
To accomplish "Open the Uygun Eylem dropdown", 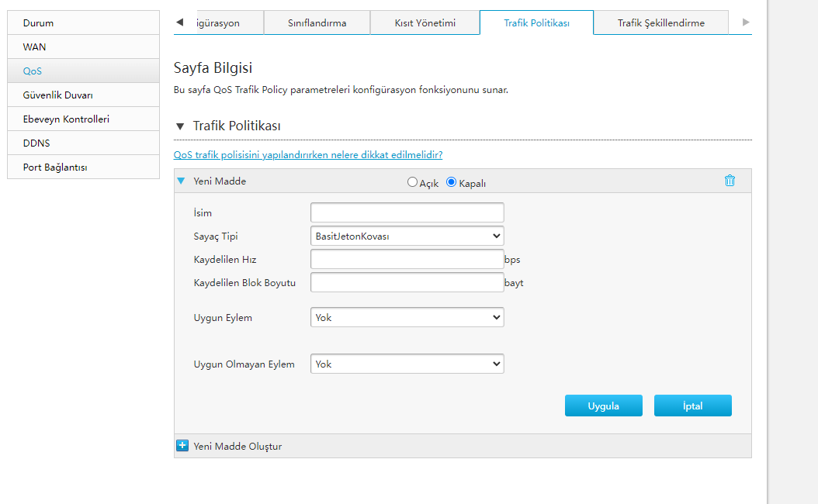I will pyautogui.click(x=407, y=317).
